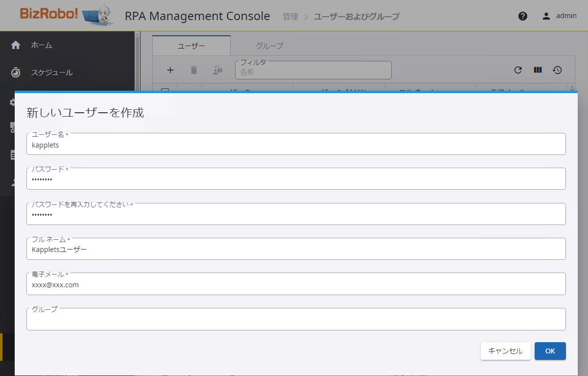Click the delete trash icon

click(x=194, y=70)
